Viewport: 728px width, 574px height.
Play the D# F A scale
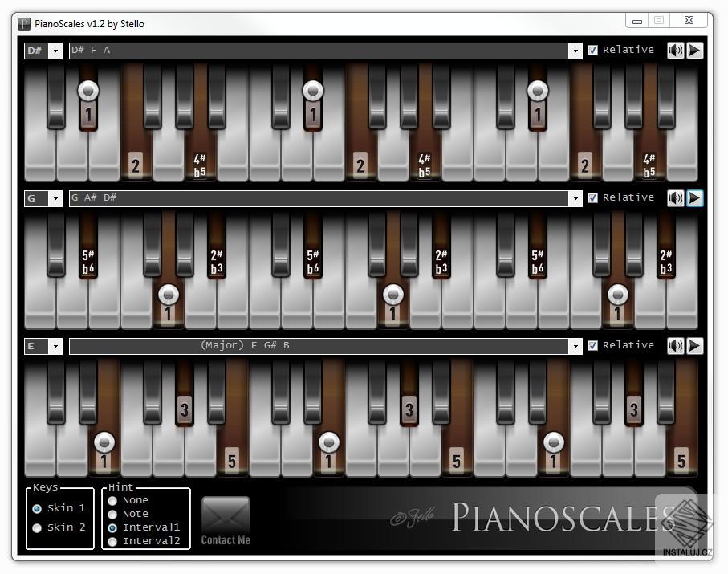pyautogui.click(x=694, y=50)
